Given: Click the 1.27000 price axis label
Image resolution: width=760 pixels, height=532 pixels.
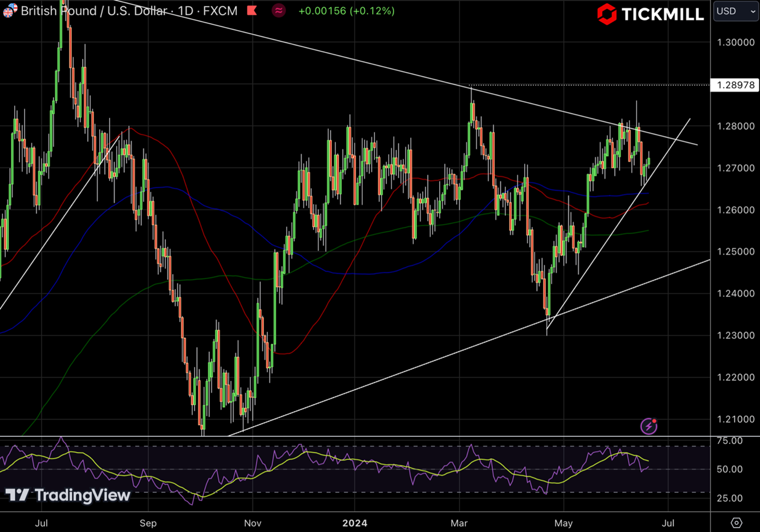Looking at the screenshot, I should click(736, 168).
